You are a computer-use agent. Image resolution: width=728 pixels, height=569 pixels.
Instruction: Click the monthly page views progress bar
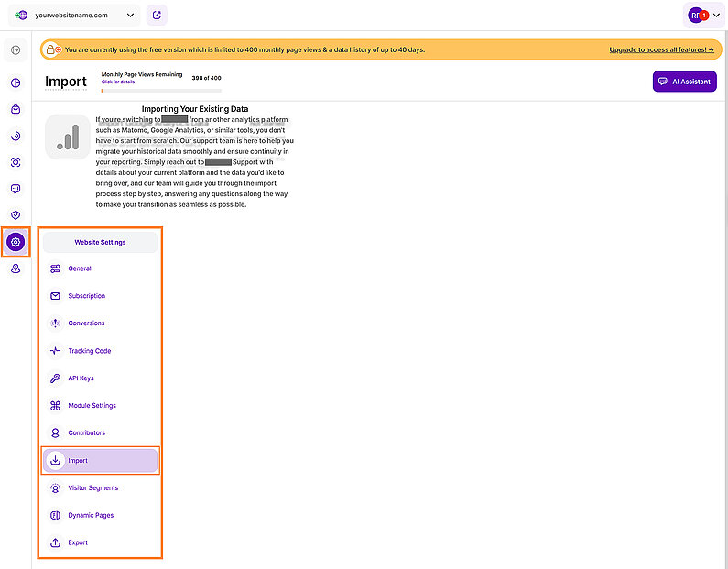point(161,91)
